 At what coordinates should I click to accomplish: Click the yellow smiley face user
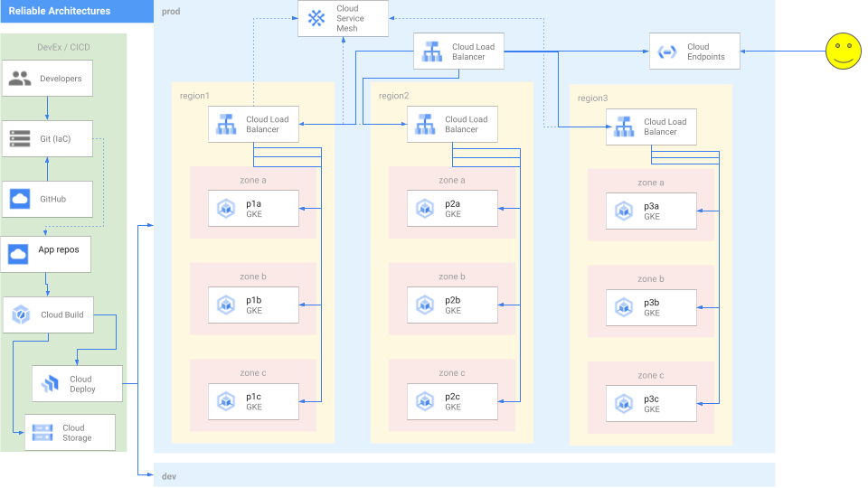(x=843, y=51)
